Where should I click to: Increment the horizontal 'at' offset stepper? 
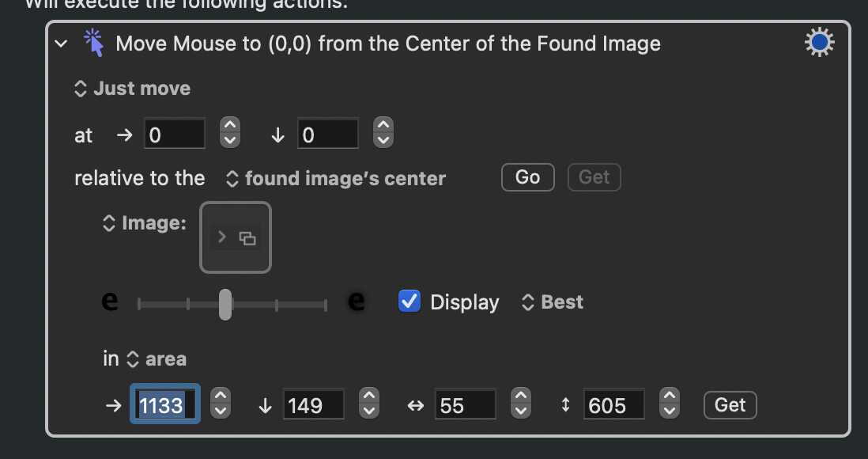(x=230, y=125)
